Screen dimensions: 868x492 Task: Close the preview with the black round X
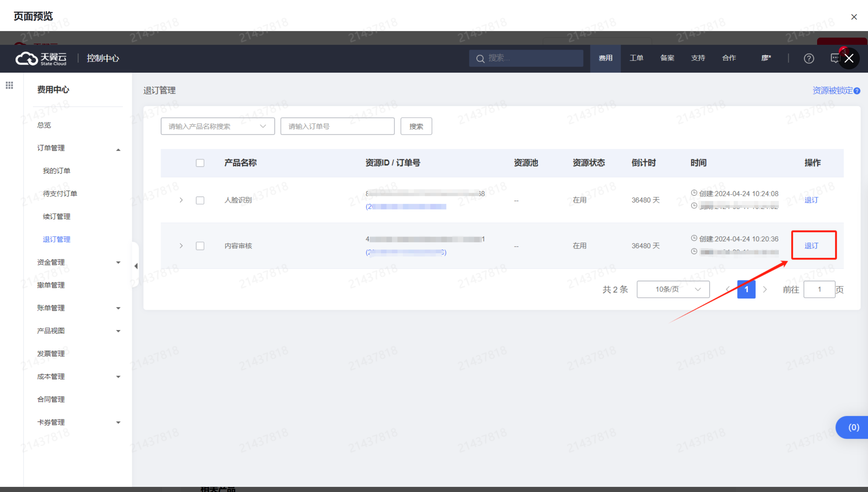coord(849,58)
